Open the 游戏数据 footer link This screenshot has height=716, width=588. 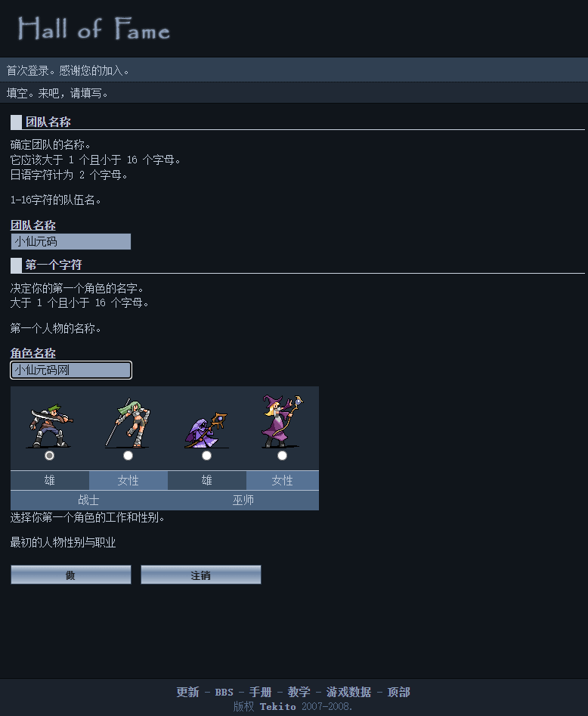[x=348, y=692]
